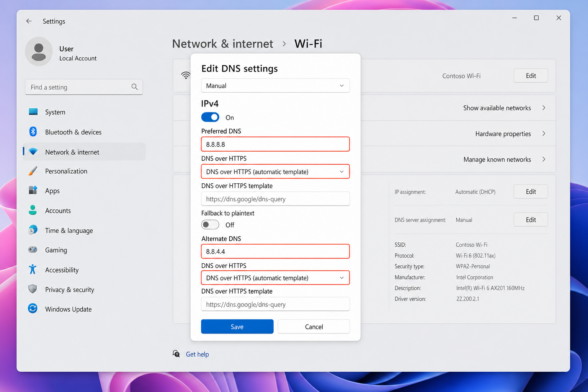Screen dimensions: 588x392
Task: Turn off the IPv4 toggle
Action: [x=210, y=117]
